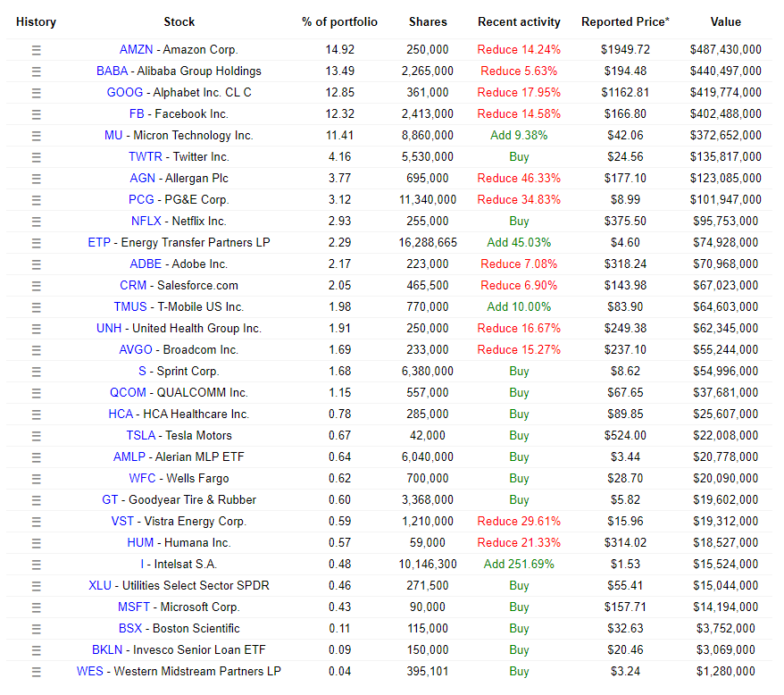Open history icon for Alphabet Inc. row

pyautogui.click(x=36, y=93)
